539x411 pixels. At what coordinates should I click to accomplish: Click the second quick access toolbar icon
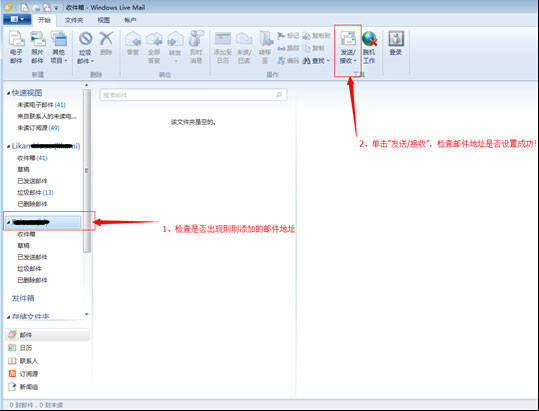(x=36, y=8)
